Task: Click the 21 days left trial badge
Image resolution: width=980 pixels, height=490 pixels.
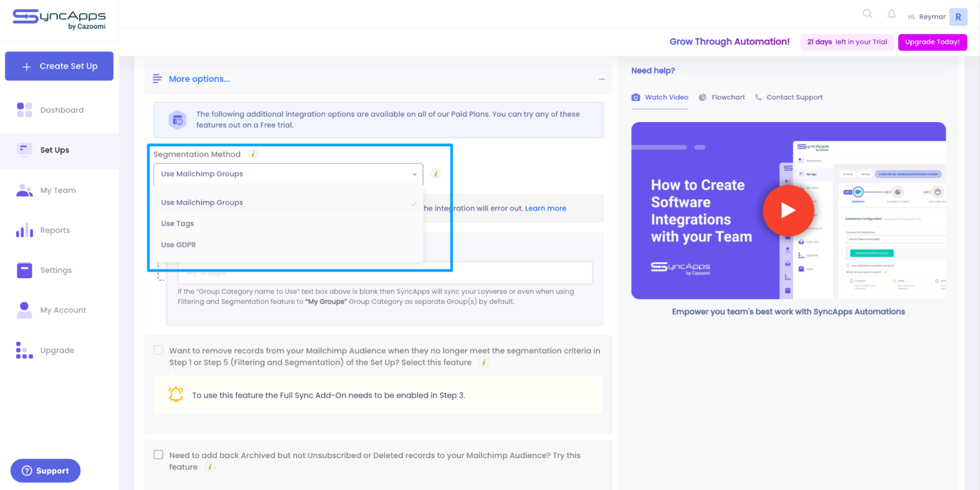Action: click(847, 42)
